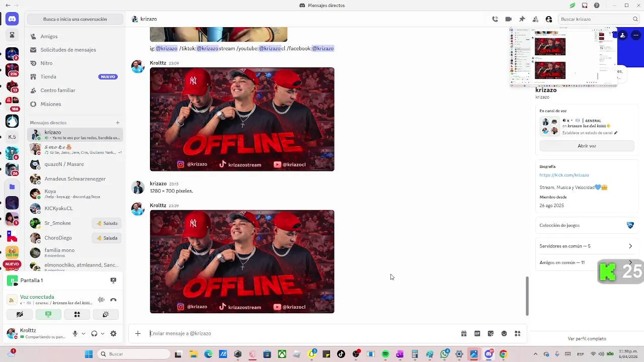The width and height of the screenshot is (644, 362).
Task: Open profile more options three-dots button
Action: tap(636, 35)
